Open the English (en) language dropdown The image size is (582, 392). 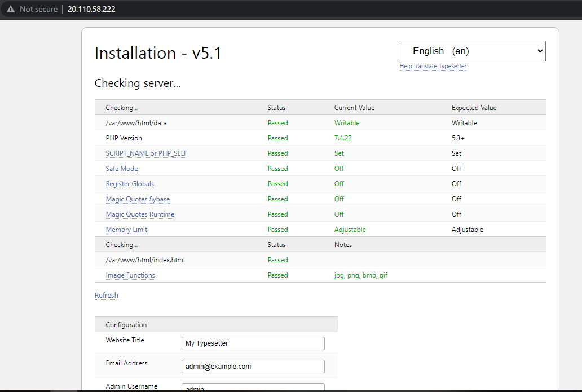coord(472,51)
